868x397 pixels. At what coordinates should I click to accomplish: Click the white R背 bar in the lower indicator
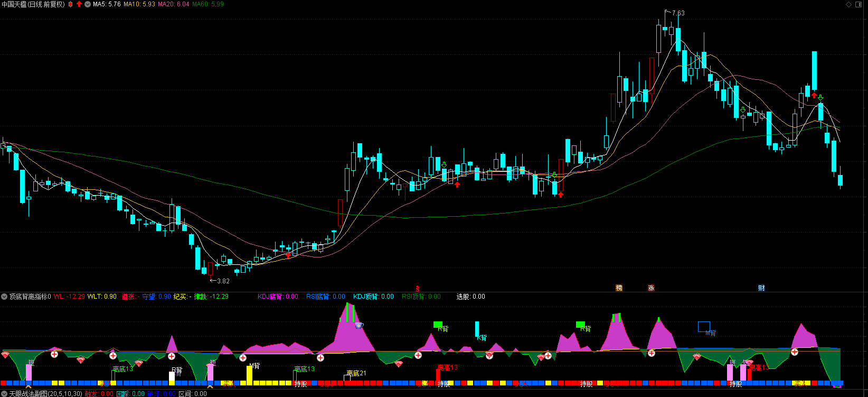coord(172,376)
